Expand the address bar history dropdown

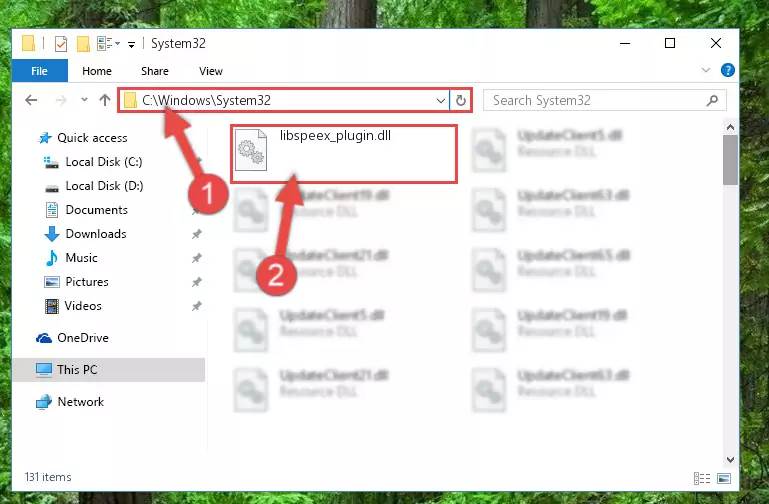pos(440,101)
